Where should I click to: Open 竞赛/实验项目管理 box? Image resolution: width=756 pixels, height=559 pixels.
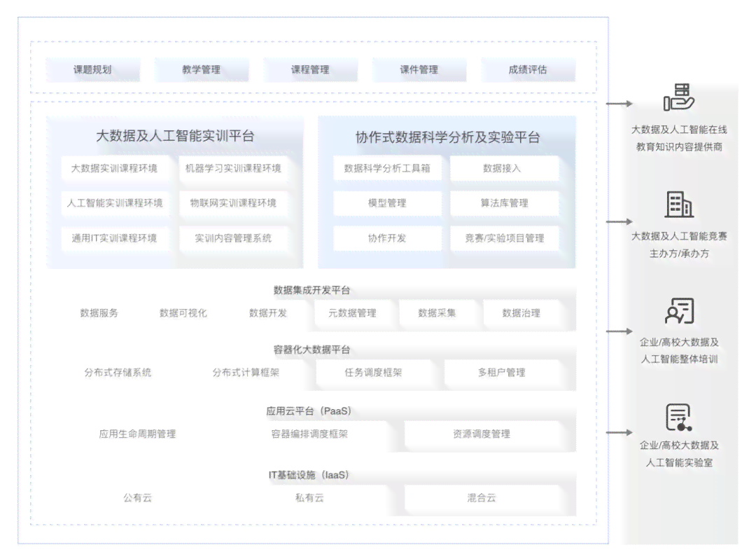click(504, 238)
